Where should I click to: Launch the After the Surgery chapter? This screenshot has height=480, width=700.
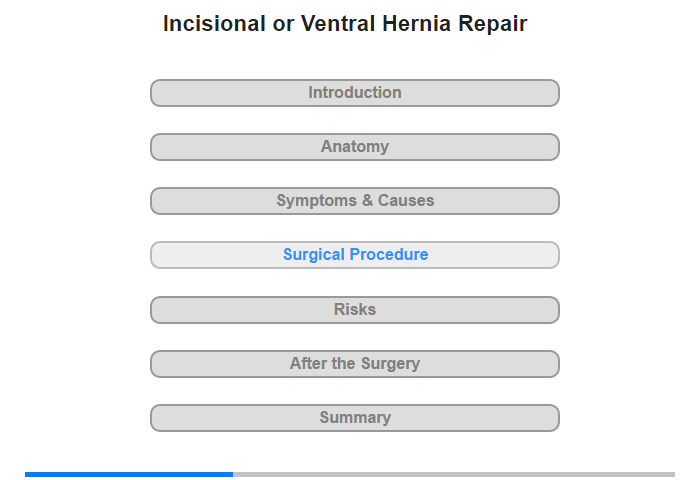[354, 364]
